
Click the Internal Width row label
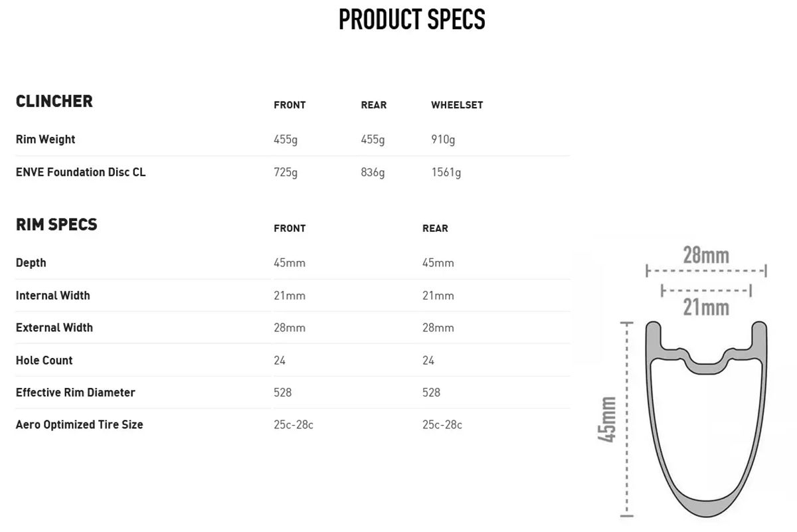(52, 296)
